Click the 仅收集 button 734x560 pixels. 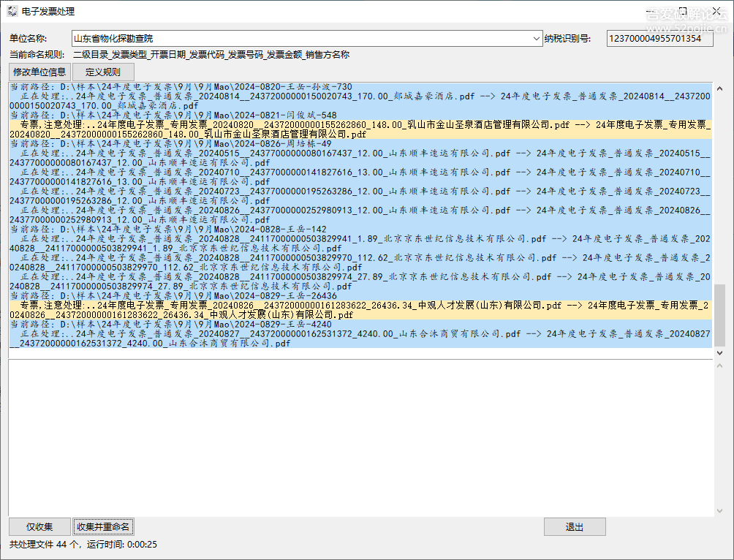39,527
